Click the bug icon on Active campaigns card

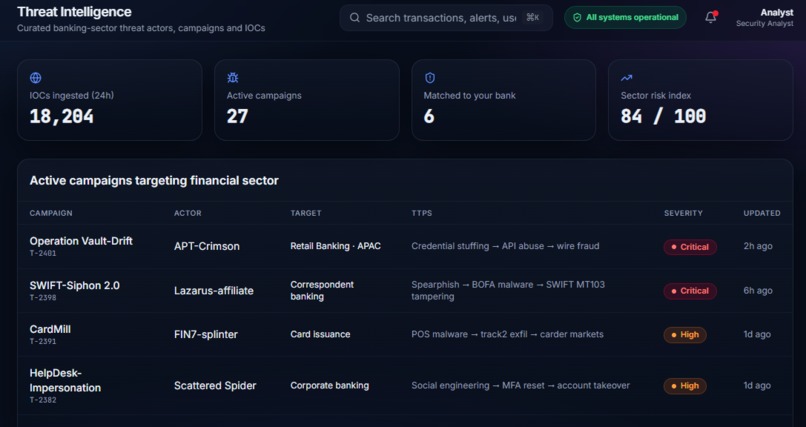232,78
